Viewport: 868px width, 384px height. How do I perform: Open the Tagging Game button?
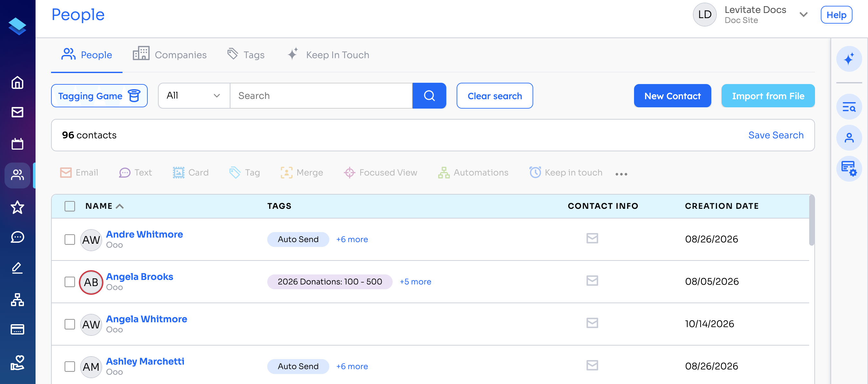point(99,96)
